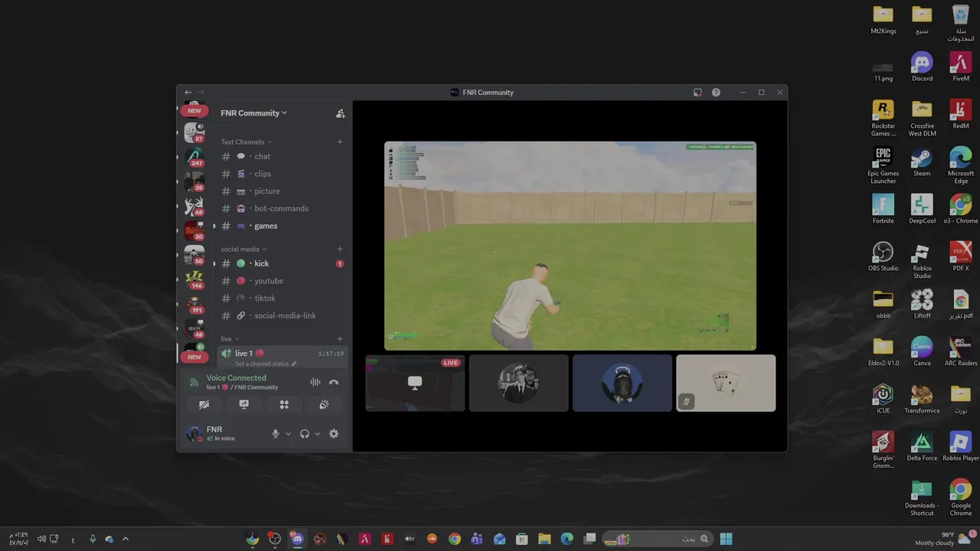Screen dimensions: 980x551
Task: Click the Discord back arrow
Action: [188, 93]
